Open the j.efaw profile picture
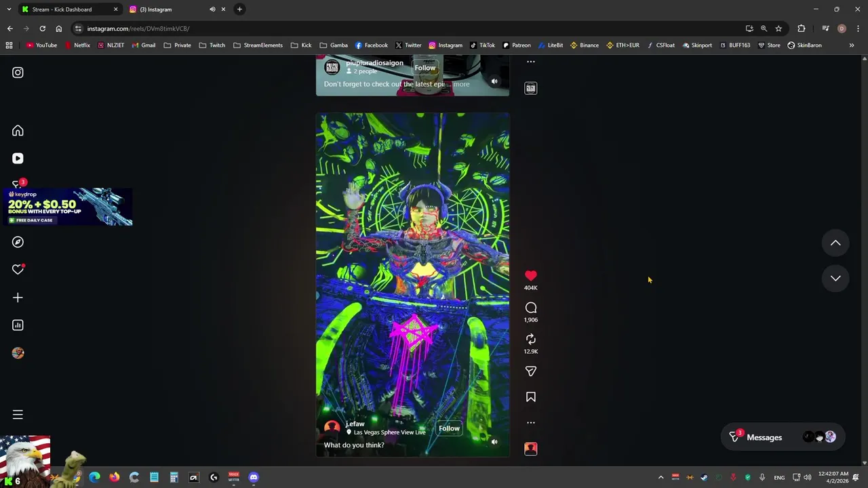Image resolution: width=868 pixels, height=488 pixels. 332,428
